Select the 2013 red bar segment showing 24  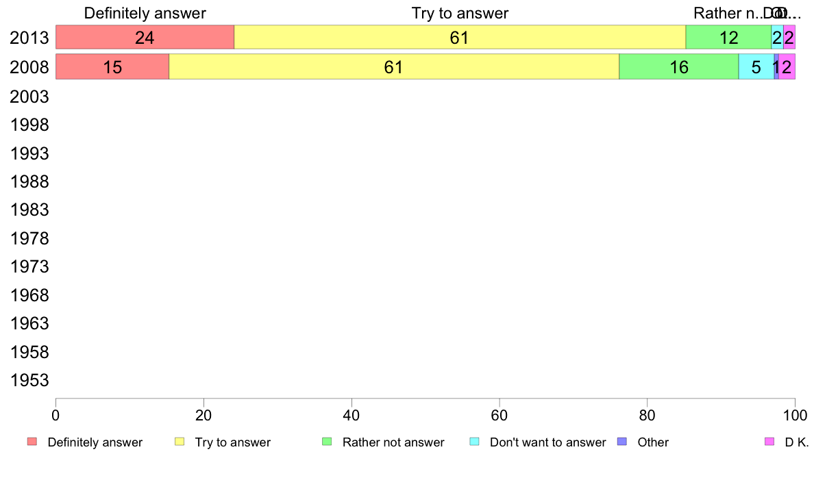click(x=145, y=38)
